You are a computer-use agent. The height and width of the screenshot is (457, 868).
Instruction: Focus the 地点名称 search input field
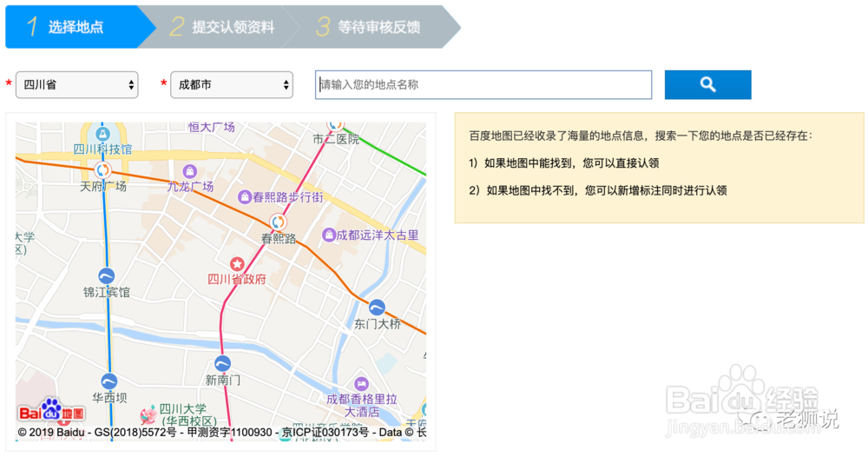point(483,84)
